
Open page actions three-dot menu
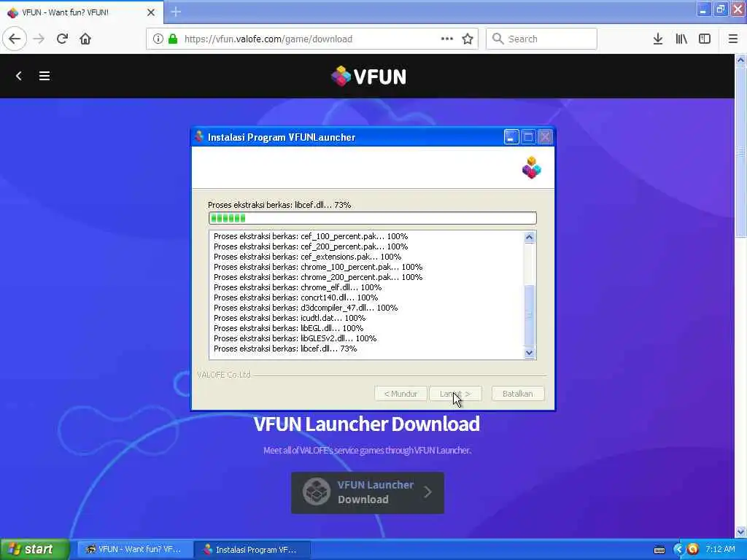(447, 39)
